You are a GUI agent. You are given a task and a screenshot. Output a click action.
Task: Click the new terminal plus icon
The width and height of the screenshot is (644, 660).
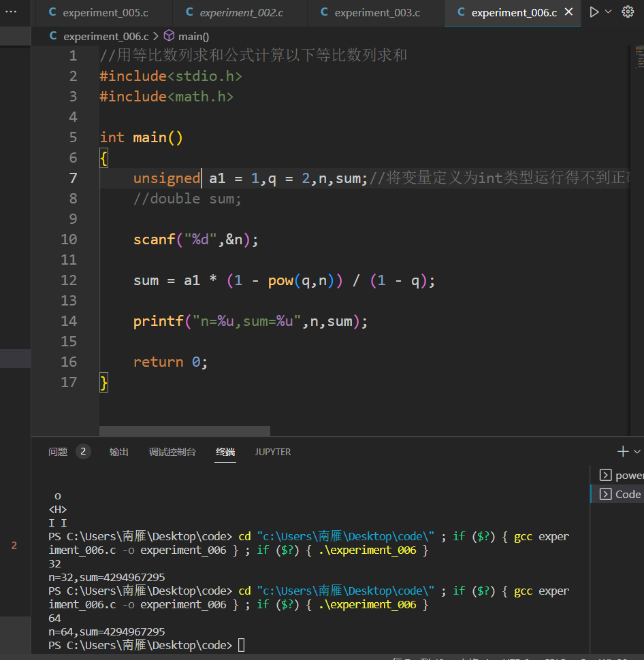click(622, 452)
